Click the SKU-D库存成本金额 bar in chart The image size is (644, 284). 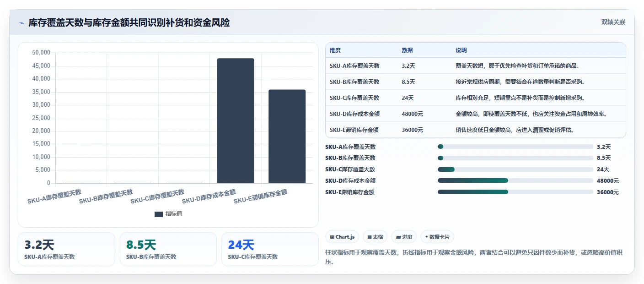click(236, 121)
